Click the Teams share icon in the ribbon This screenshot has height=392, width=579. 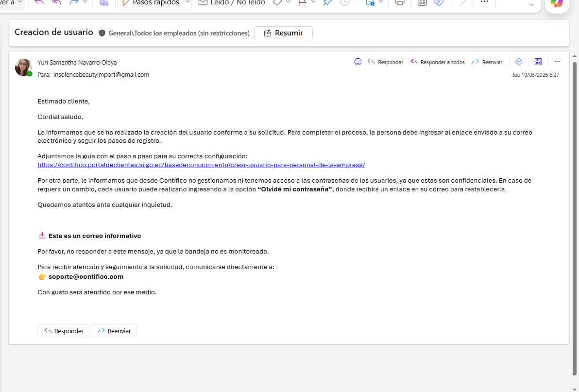tap(104, 2)
